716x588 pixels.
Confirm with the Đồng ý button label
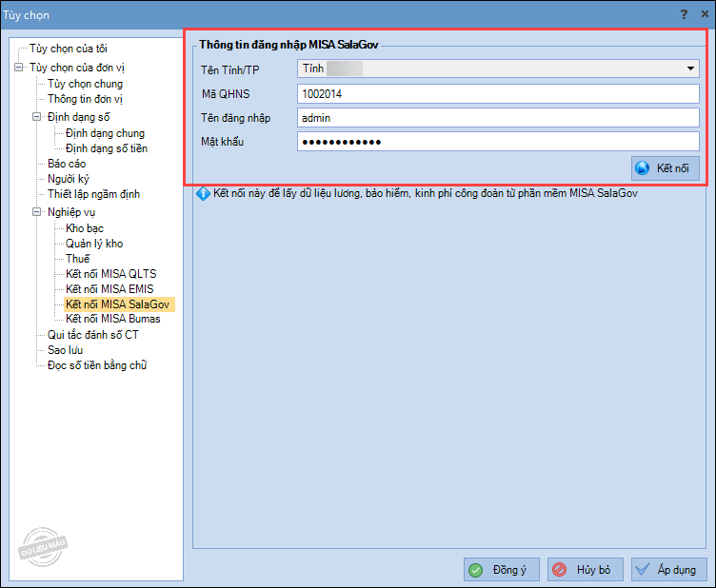[509, 570]
